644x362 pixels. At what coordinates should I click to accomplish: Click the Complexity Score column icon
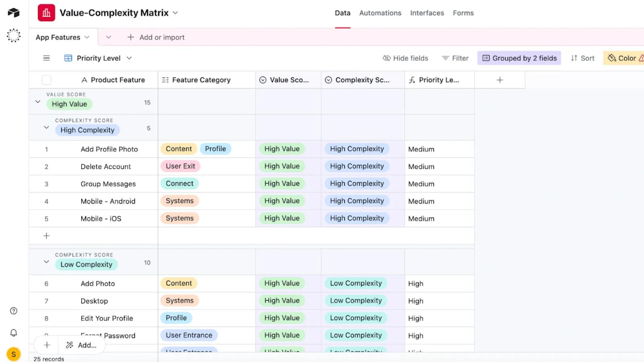click(x=328, y=80)
